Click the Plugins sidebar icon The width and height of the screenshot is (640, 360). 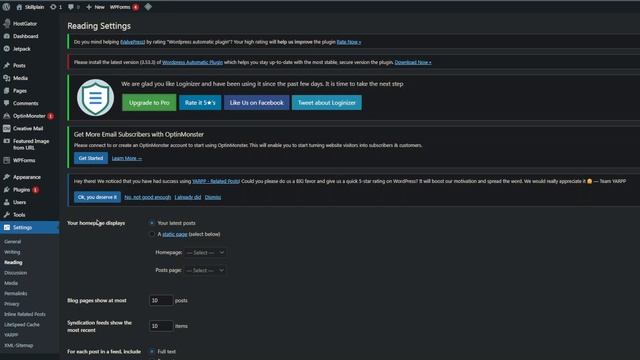click(x=7, y=190)
